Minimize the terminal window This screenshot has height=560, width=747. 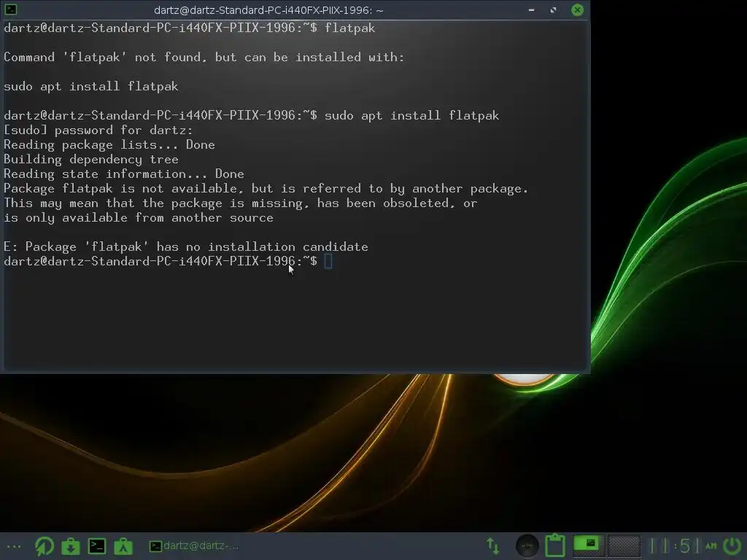[x=531, y=10]
